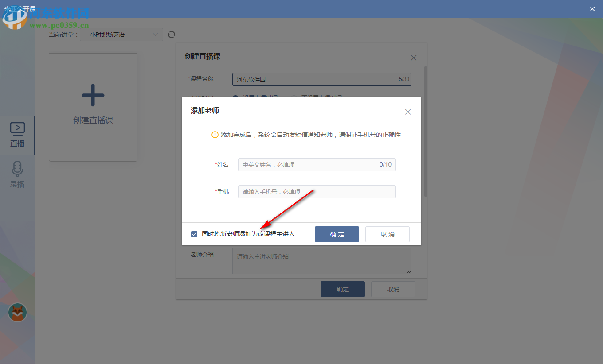The image size is (603, 364).
Task: Click the plus icon on 创建直播课 card
Action: pyautogui.click(x=93, y=95)
